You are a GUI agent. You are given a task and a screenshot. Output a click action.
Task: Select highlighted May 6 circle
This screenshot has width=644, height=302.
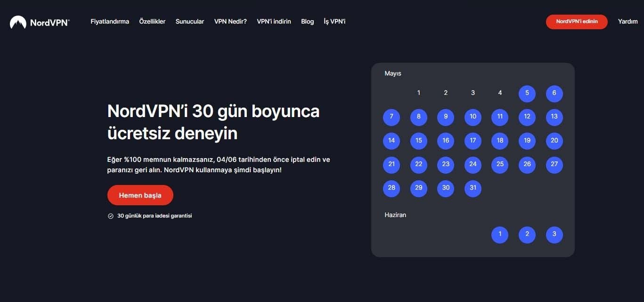click(554, 93)
